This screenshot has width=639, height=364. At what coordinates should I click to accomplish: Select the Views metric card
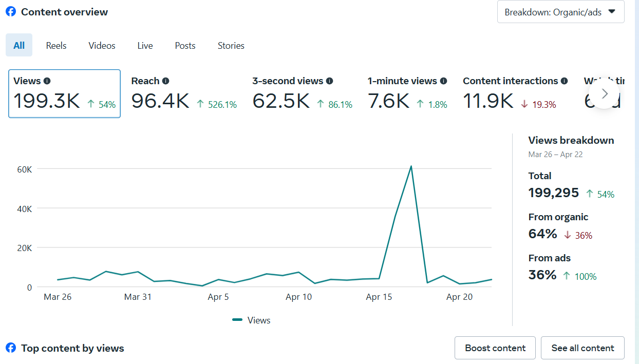coord(64,93)
